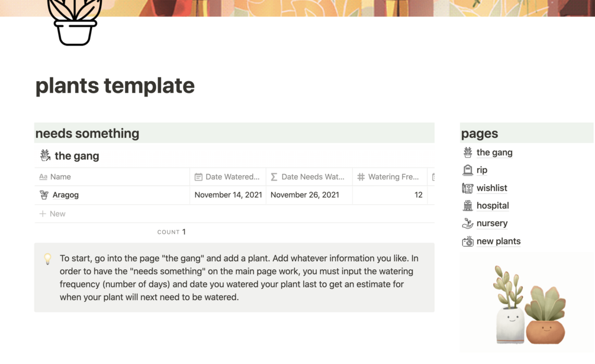Open Watering Frequency column header menu

coord(393,177)
